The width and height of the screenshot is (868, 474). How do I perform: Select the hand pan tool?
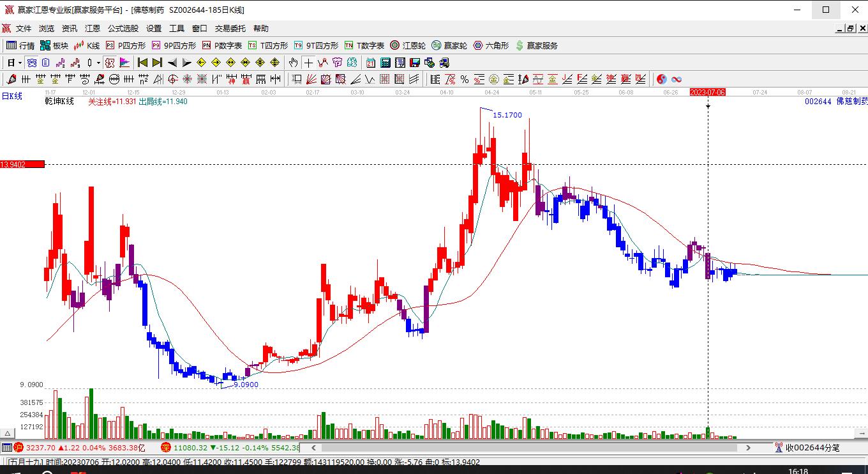[293, 63]
